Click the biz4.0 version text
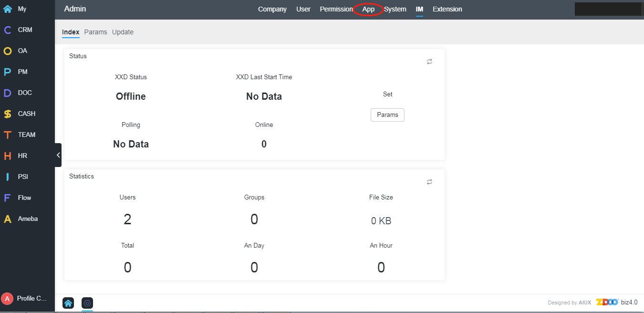Viewport: 644px width, 313px height. tap(629, 302)
